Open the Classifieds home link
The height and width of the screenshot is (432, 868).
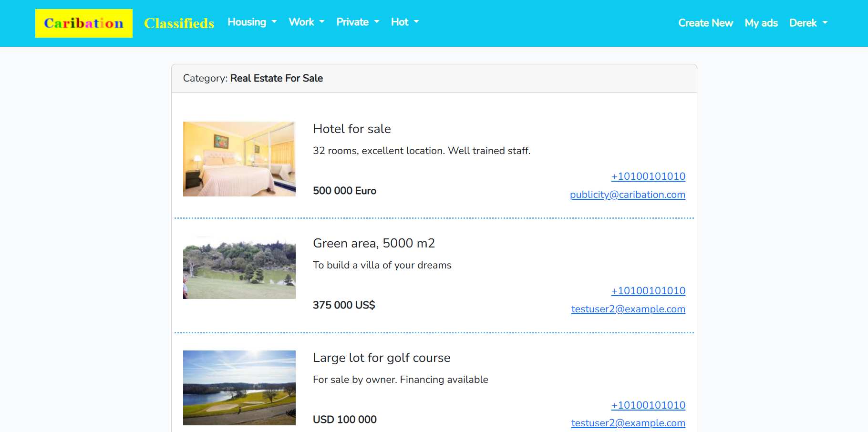click(x=179, y=23)
